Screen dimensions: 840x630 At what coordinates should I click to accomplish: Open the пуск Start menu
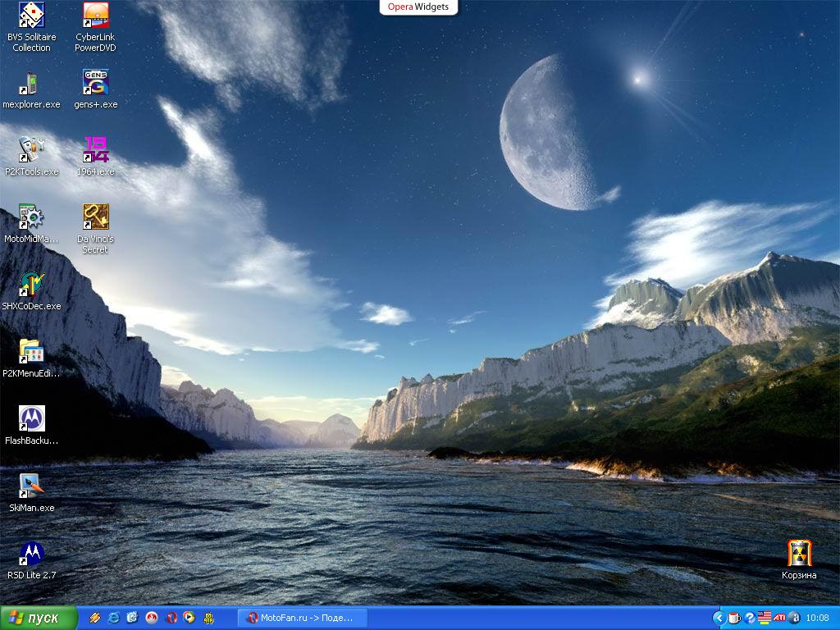point(39,619)
